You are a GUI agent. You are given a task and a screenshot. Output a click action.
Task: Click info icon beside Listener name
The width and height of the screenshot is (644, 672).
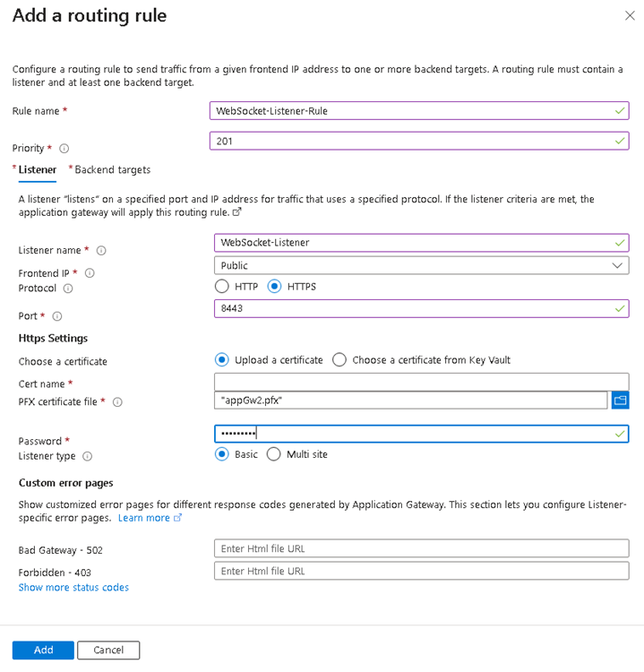[x=101, y=251]
